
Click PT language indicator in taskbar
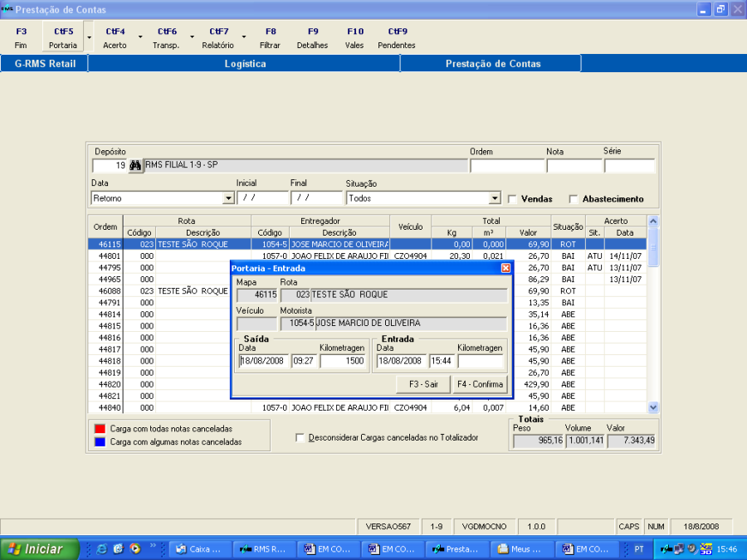[639, 549]
